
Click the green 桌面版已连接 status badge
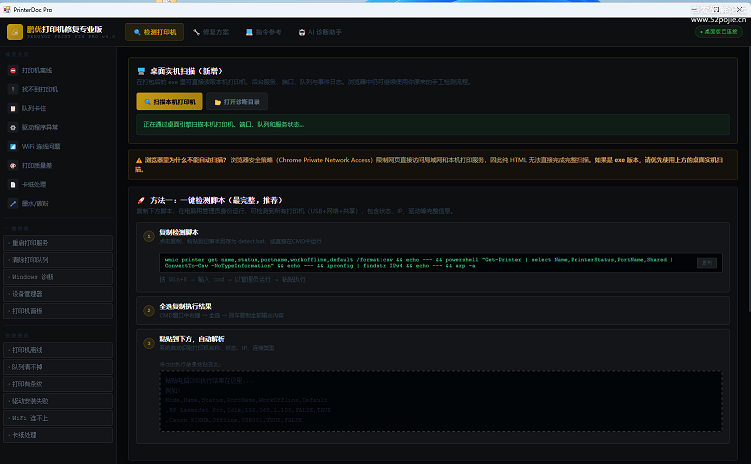(718, 32)
